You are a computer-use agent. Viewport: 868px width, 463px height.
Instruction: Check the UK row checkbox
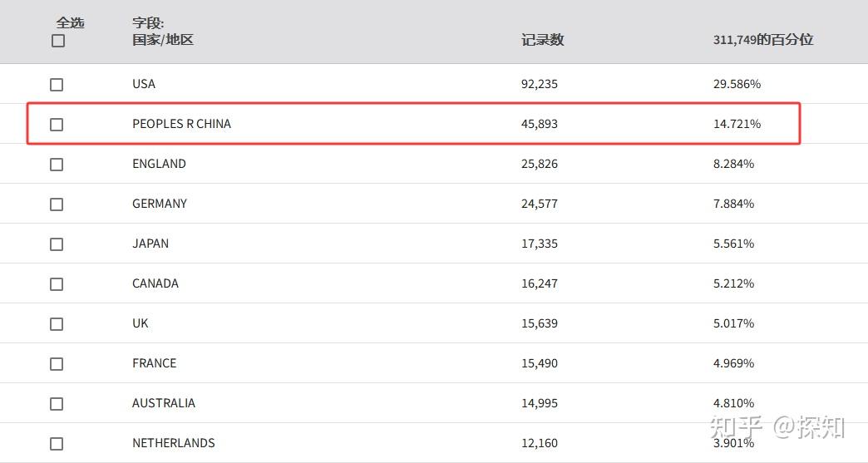click(x=57, y=324)
